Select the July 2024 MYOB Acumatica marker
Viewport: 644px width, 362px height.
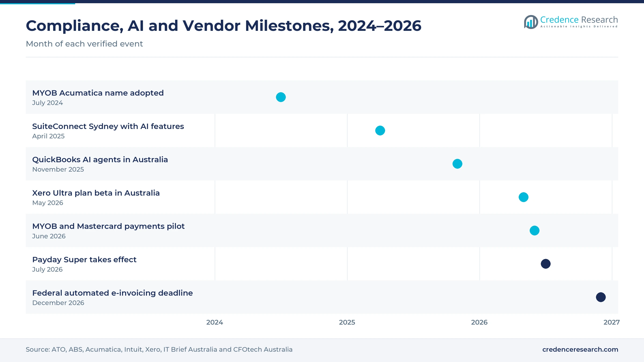click(281, 97)
